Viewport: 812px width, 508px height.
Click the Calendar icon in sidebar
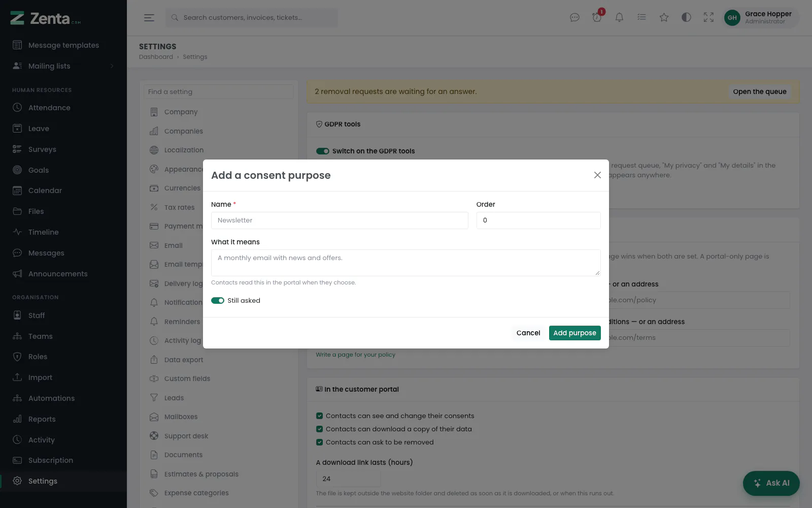click(x=17, y=191)
